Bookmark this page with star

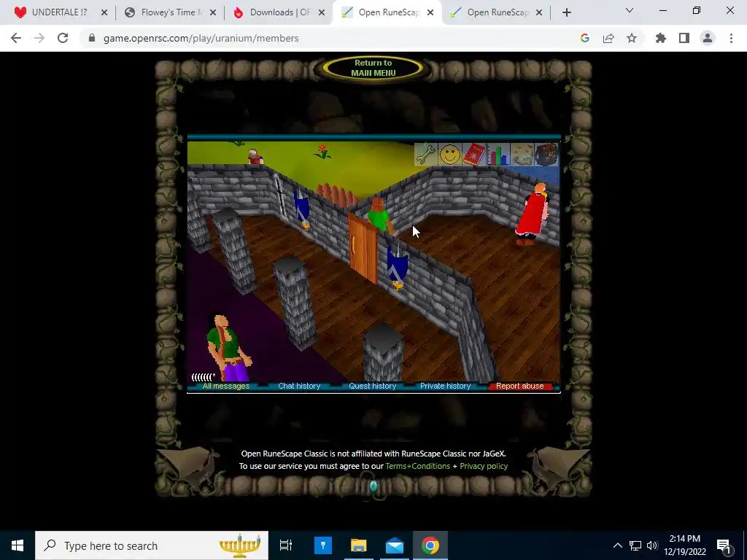click(632, 38)
